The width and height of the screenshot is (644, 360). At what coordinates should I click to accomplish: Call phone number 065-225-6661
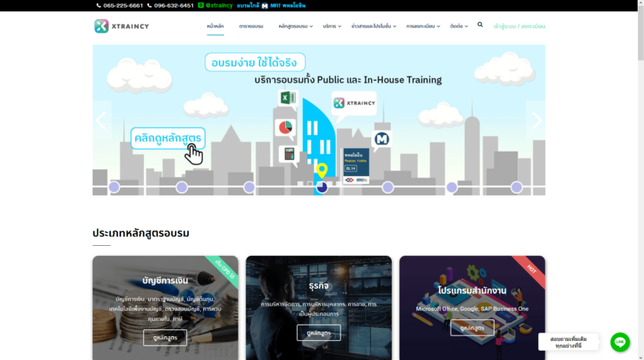pos(122,5)
